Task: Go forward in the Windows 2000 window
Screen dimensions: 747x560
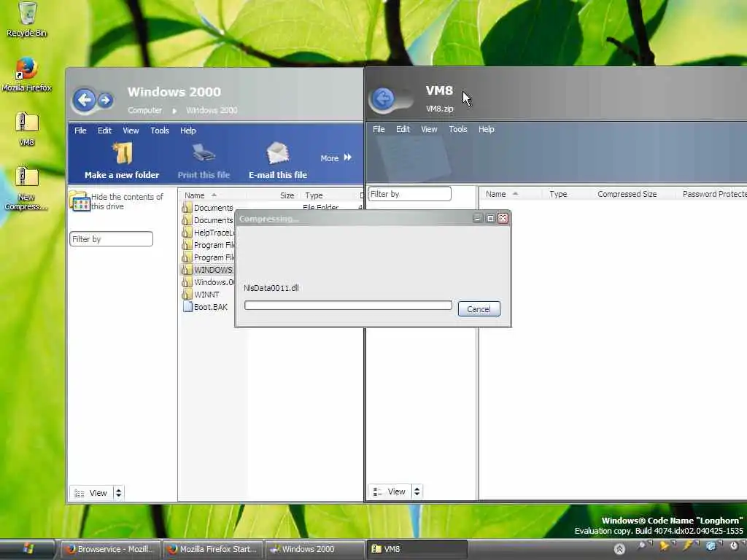Action: [105, 100]
